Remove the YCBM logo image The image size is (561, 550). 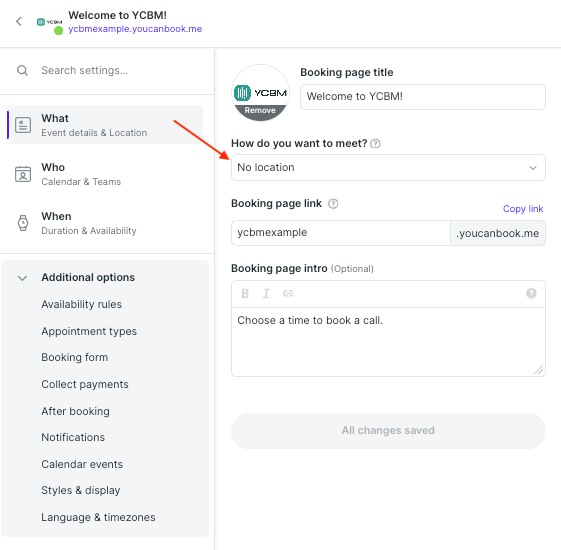(x=260, y=111)
